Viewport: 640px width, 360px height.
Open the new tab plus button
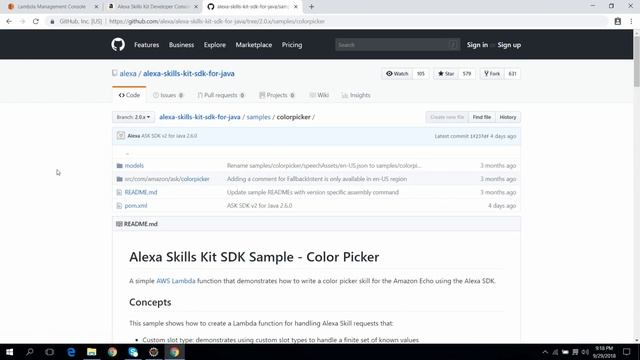coord(311,7)
